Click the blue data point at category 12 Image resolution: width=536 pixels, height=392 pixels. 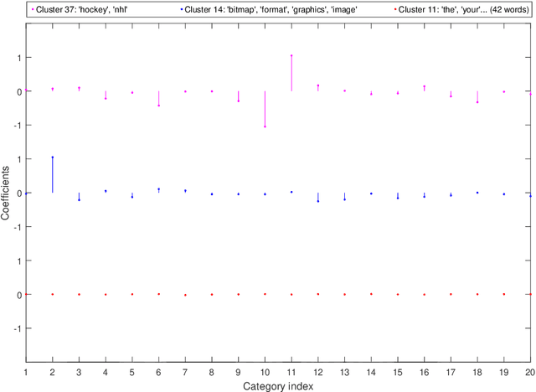(318, 201)
